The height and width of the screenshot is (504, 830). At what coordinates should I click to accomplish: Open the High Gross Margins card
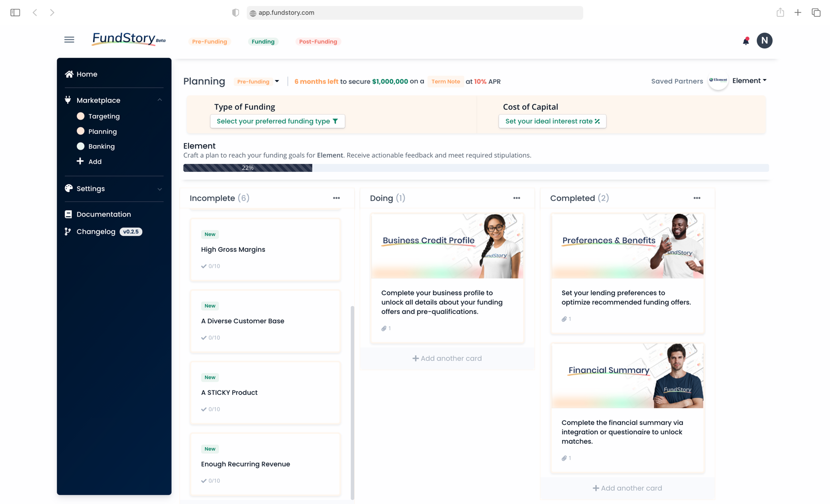[x=265, y=250]
